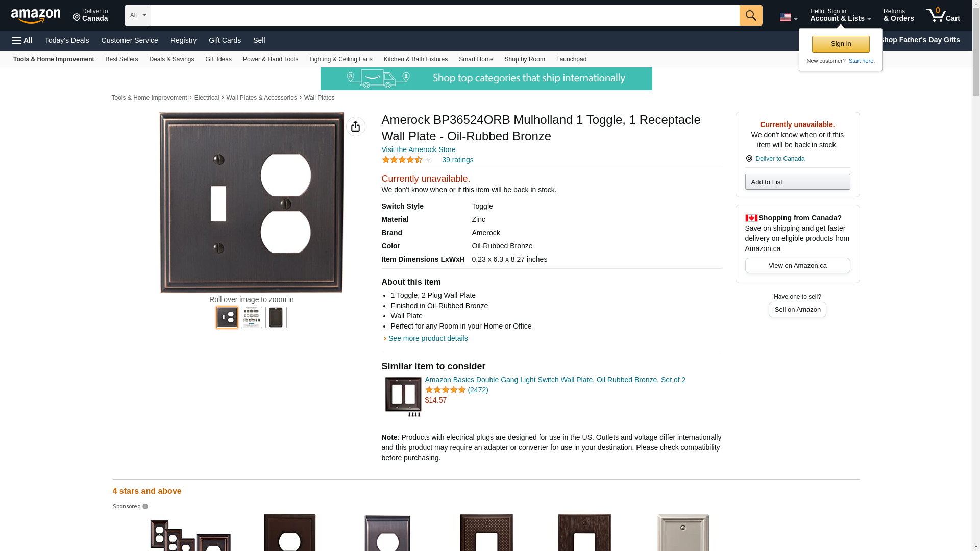Click the star rating icons
980x551 pixels.
[402, 160]
